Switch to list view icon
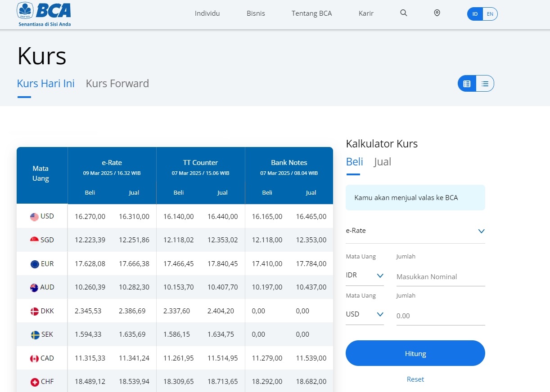Screen dimensions: 550x392 coord(485,84)
